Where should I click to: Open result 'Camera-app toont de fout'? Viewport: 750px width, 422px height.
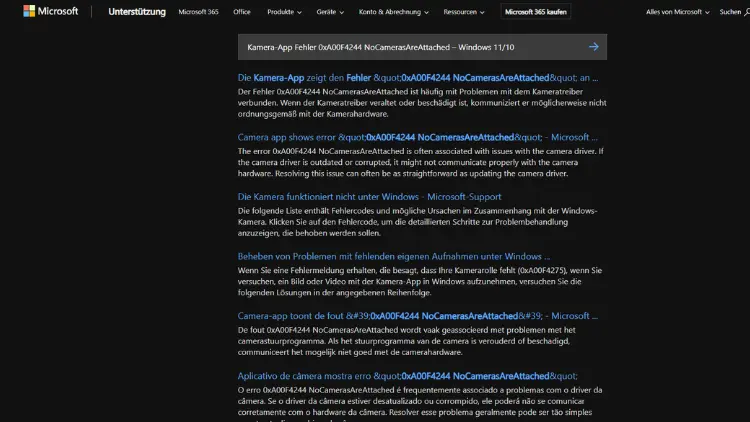click(x=418, y=316)
